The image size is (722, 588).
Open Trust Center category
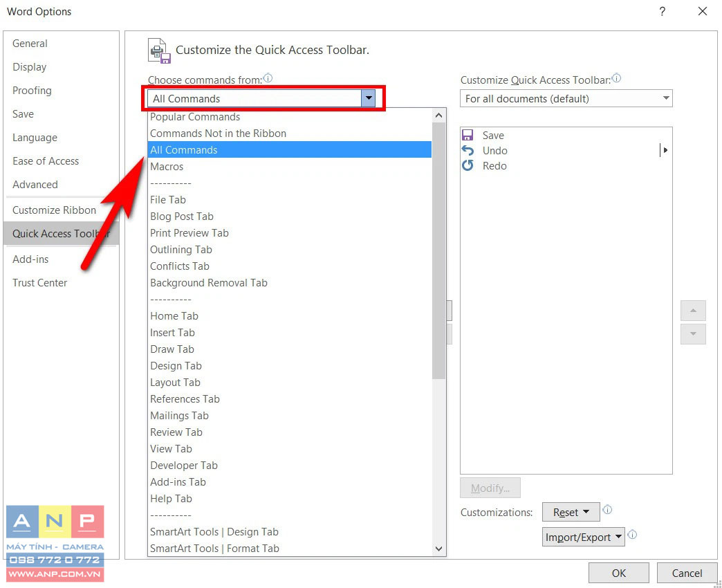click(x=61, y=283)
